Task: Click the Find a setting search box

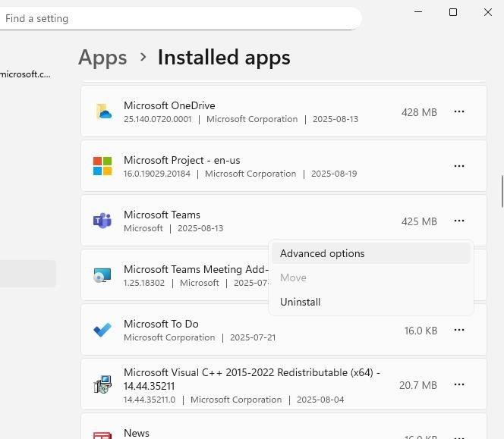Action: (180, 18)
